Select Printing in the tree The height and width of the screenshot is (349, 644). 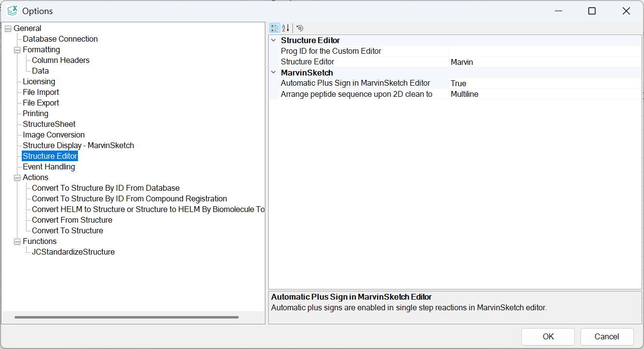tap(35, 114)
